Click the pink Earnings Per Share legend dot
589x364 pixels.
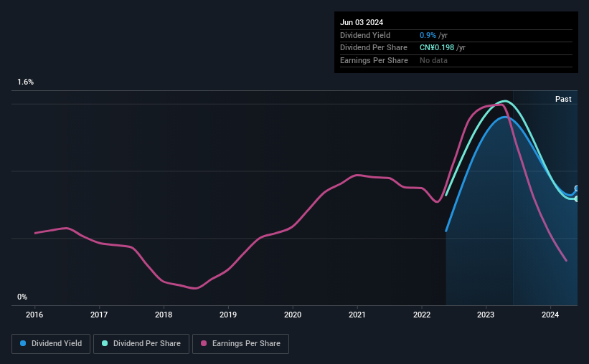click(x=204, y=343)
